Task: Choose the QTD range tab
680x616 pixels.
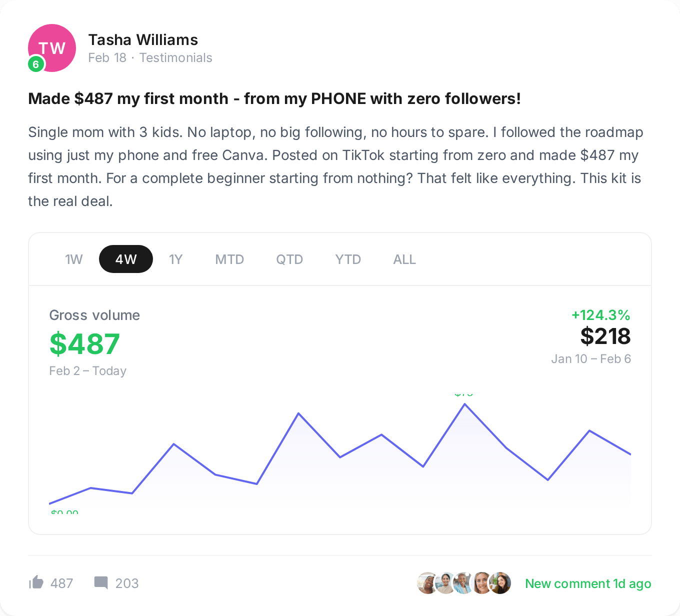Action: [x=289, y=259]
